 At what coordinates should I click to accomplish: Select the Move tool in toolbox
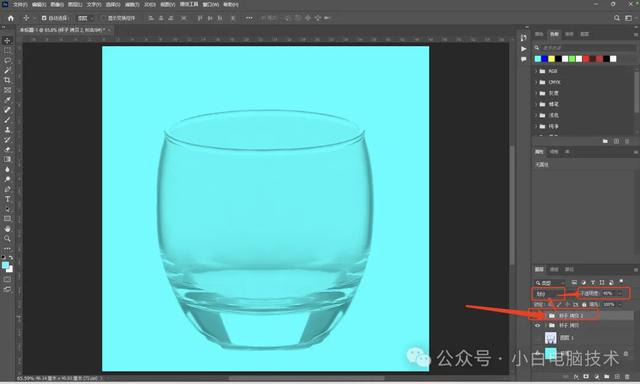(x=7, y=40)
